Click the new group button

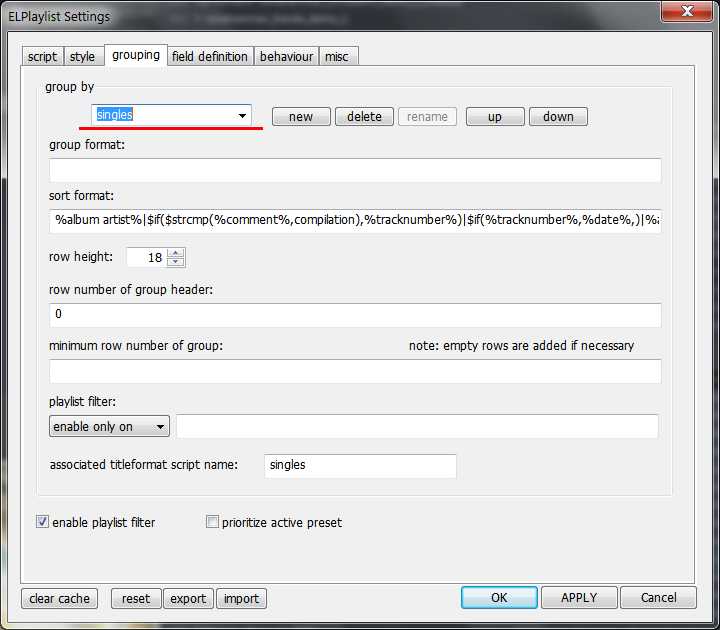(x=301, y=117)
